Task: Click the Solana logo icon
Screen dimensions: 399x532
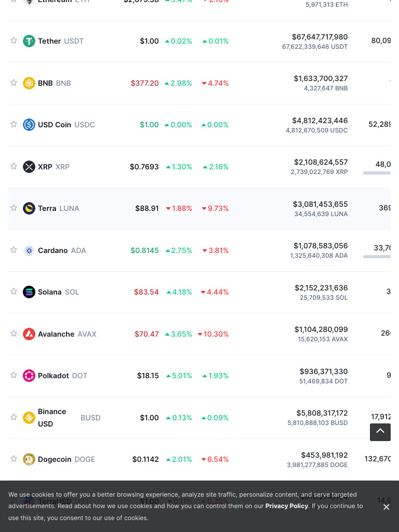Action: tap(29, 292)
